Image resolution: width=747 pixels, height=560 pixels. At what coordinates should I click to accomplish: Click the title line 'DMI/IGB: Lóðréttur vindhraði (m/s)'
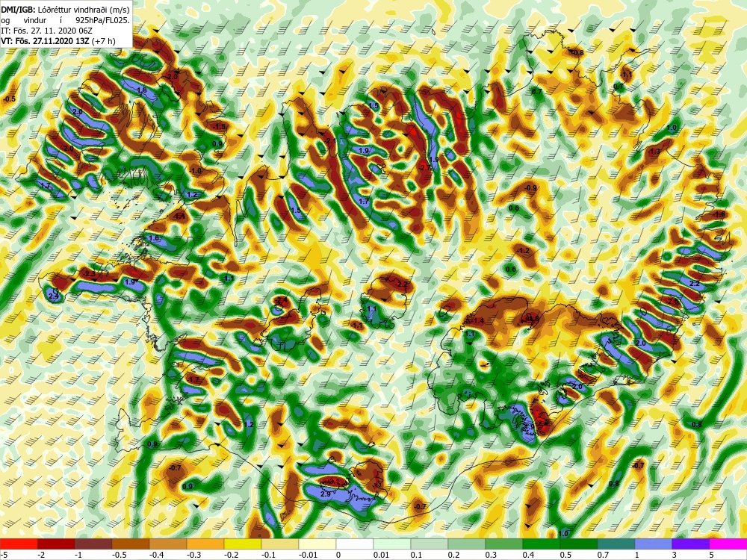(x=65, y=10)
